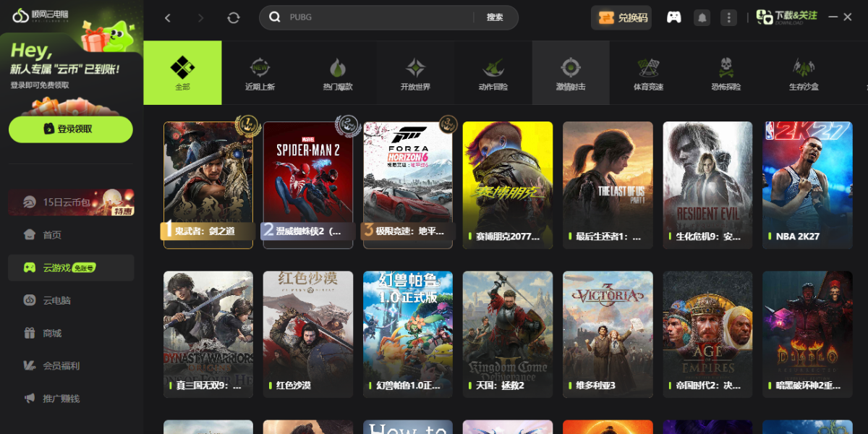Minimize the application window

coord(833,17)
